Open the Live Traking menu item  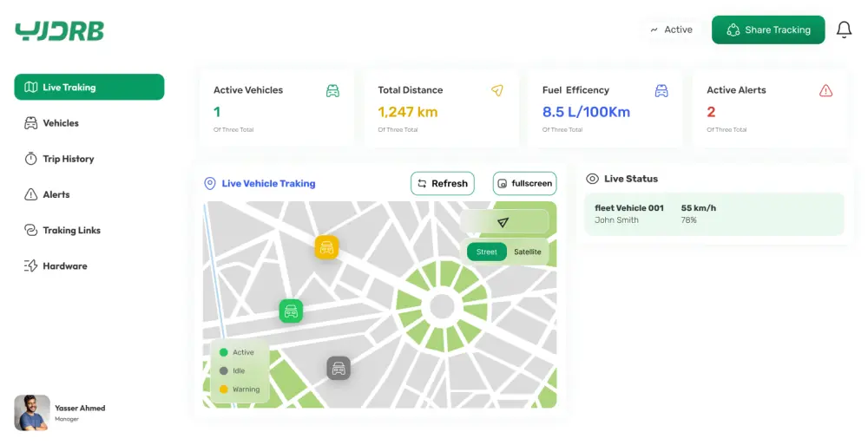click(x=89, y=87)
